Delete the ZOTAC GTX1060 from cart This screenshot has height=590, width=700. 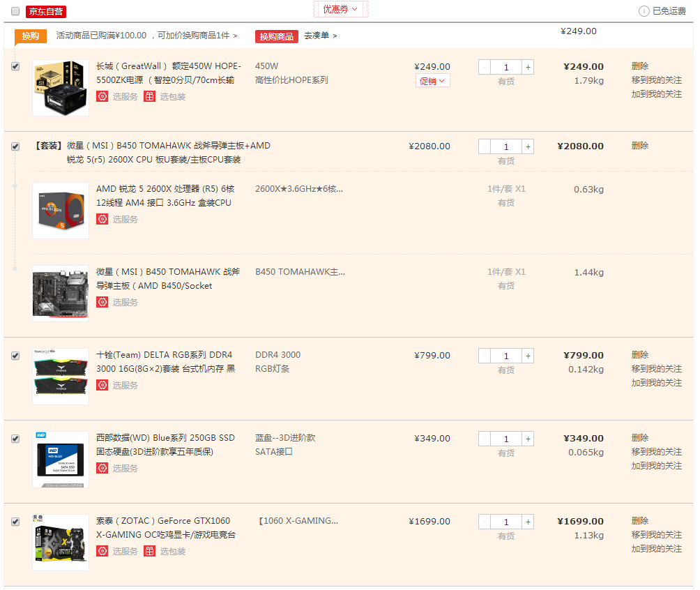tap(640, 521)
